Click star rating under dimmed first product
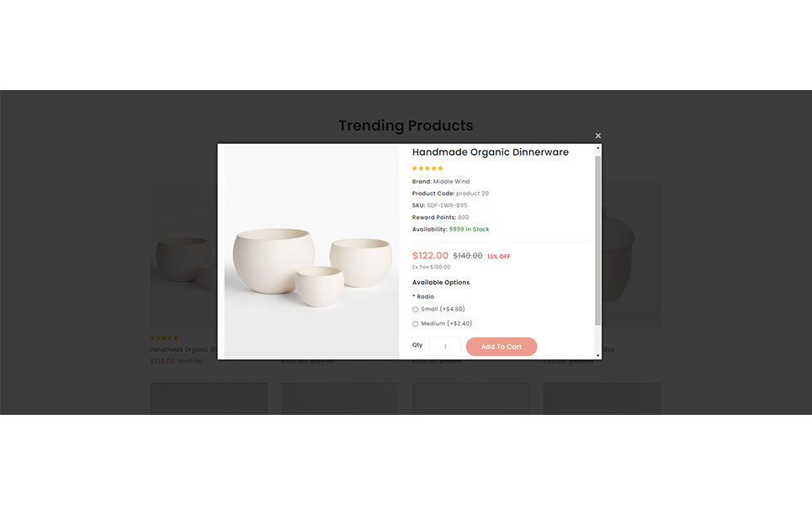The width and height of the screenshot is (812, 505). 163,338
